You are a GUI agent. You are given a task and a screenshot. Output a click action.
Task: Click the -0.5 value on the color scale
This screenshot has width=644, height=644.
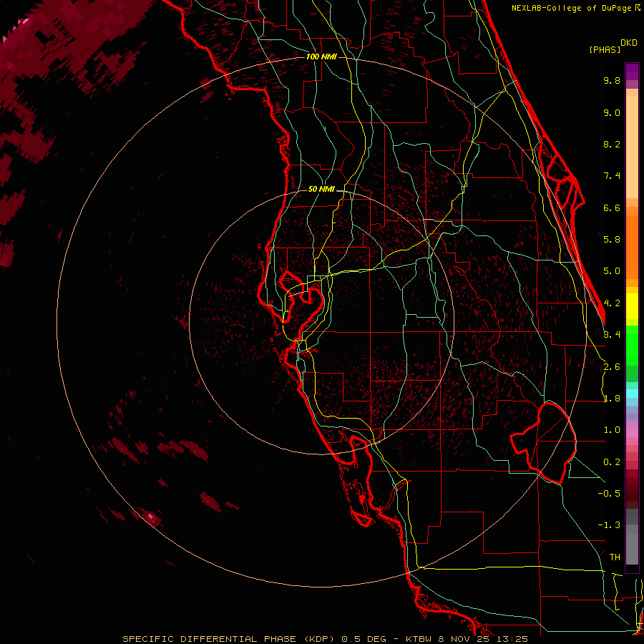point(609,494)
